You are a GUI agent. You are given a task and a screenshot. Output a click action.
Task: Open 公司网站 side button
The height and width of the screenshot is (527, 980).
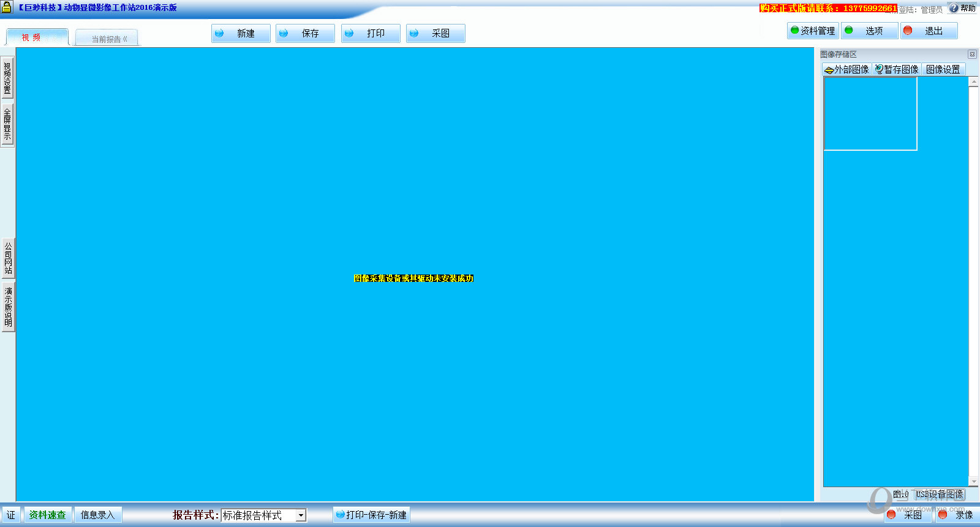coord(8,258)
